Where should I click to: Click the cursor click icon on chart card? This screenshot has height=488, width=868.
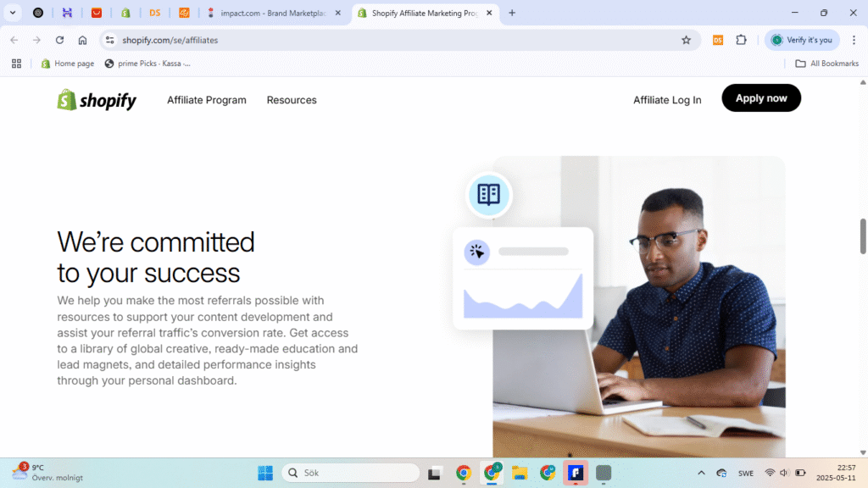(476, 252)
